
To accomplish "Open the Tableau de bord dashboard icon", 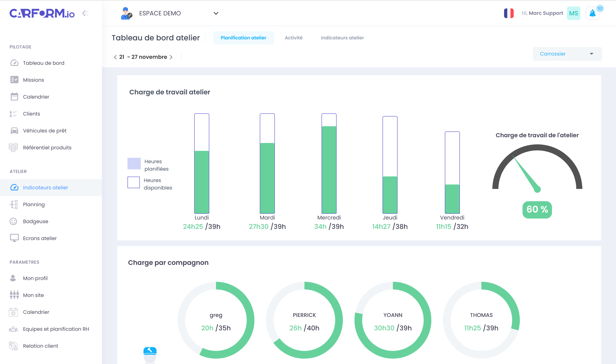I will click(14, 63).
